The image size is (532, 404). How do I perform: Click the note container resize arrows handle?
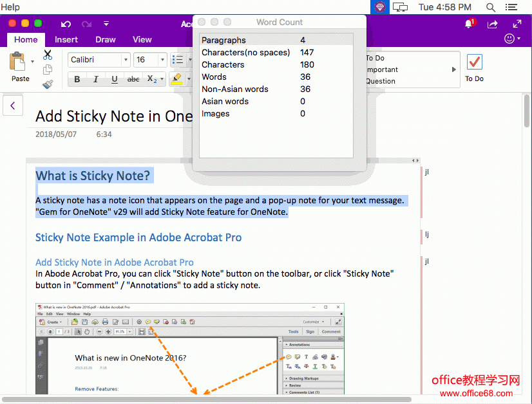pyautogui.click(x=415, y=160)
